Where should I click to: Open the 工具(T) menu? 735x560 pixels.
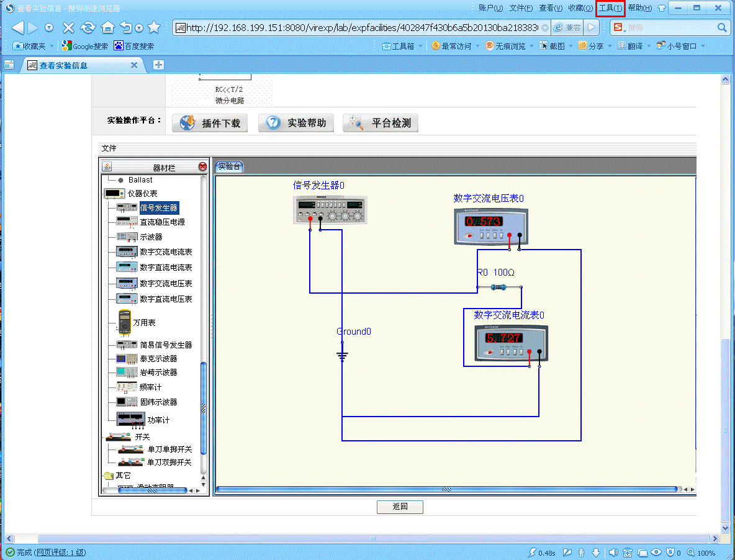click(610, 8)
